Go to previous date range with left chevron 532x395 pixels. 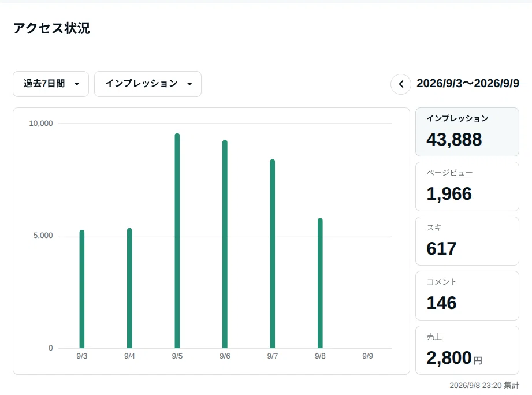coord(401,84)
